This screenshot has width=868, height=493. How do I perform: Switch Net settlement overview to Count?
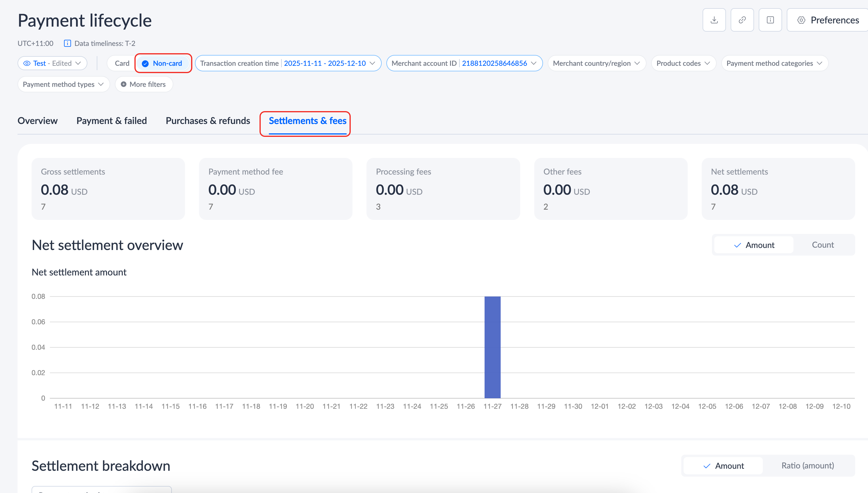tap(823, 245)
